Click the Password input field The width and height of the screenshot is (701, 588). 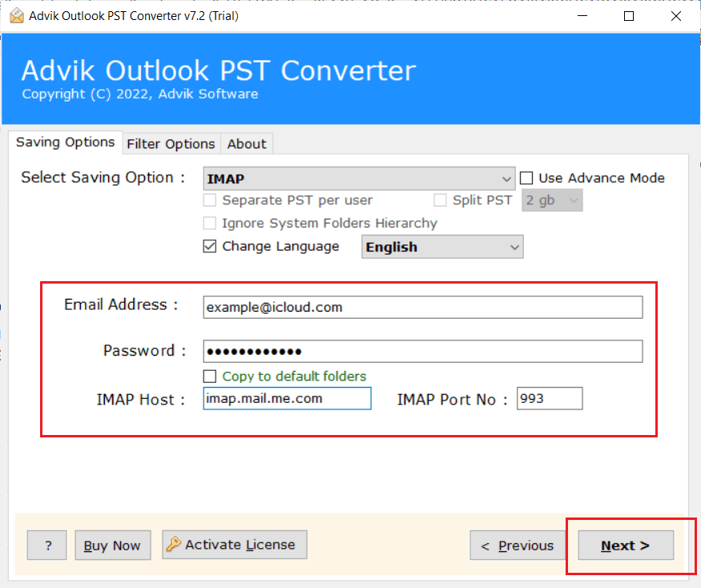click(423, 352)
